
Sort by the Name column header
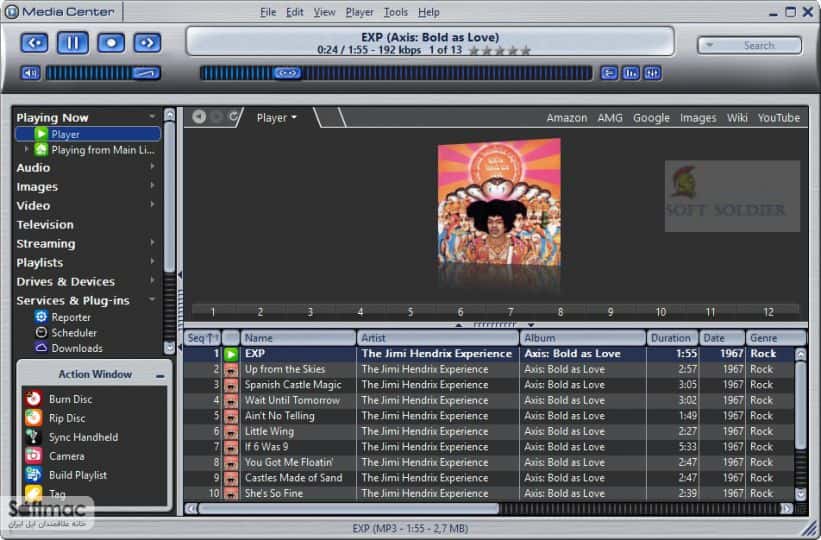pos(298,338)
